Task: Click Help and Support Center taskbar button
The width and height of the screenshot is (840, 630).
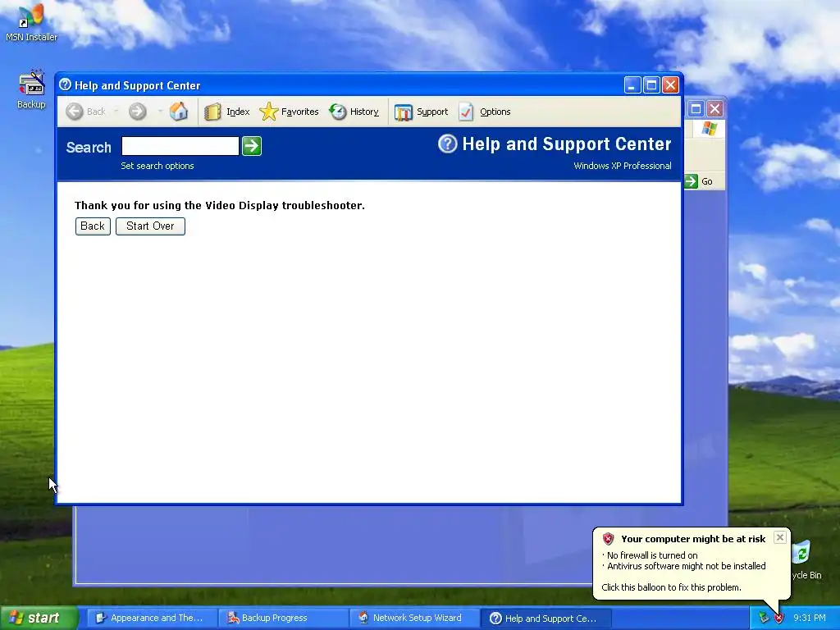Action: pyautogui.click(x=545, y=618)
